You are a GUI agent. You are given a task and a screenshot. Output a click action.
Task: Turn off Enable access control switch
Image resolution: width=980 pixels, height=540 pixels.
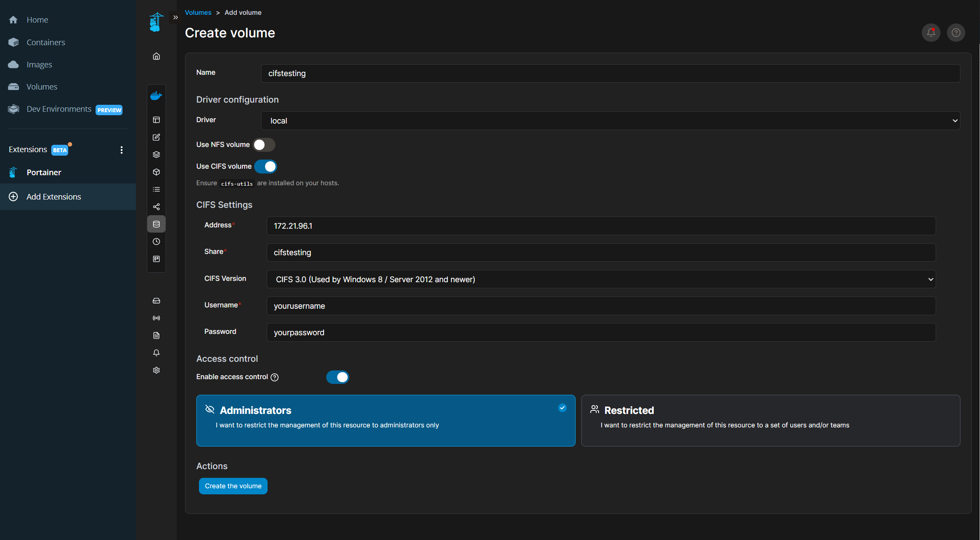point(338,377)
